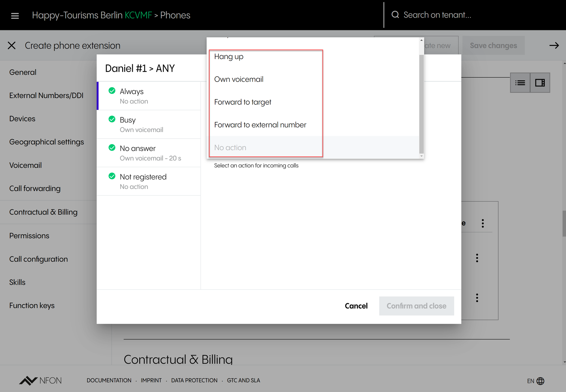566x392 pixels.
Task: Click the NFON logo
Action: [x=40, y=380]
